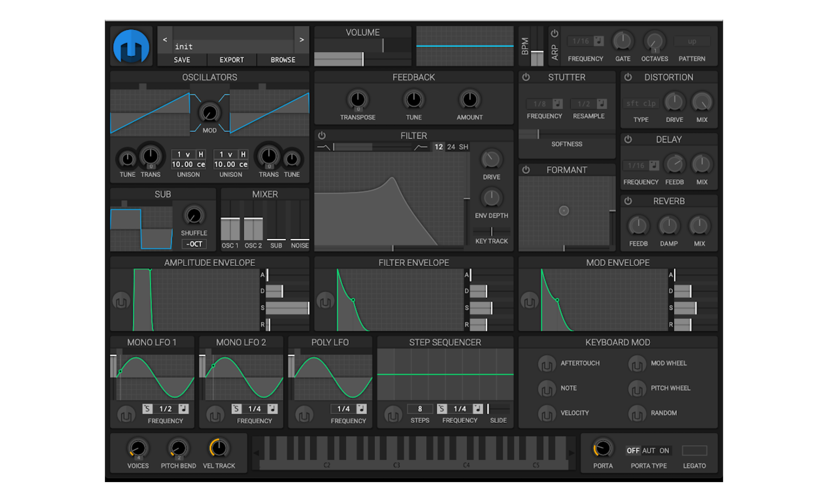This screenshot has height=504, width=813.
Task: Enable the Distortion power button
Action: tap(628, 77)
